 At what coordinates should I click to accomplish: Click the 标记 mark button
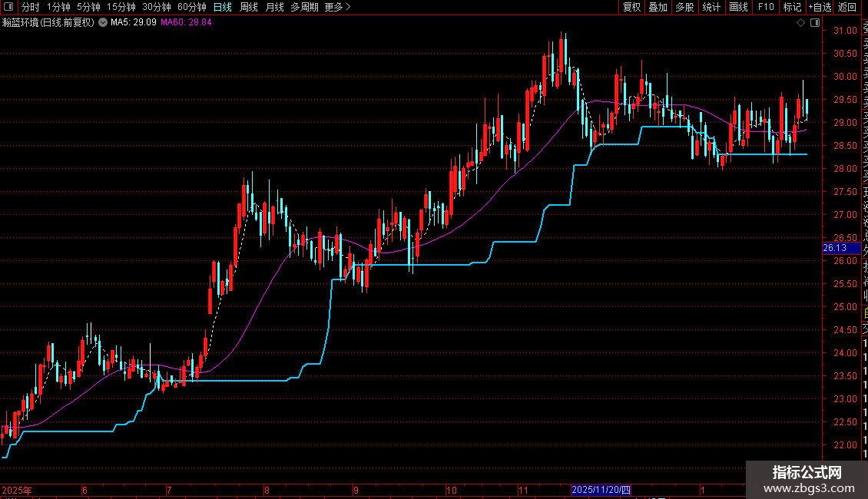pyautogui.click(x=792, y=7)
